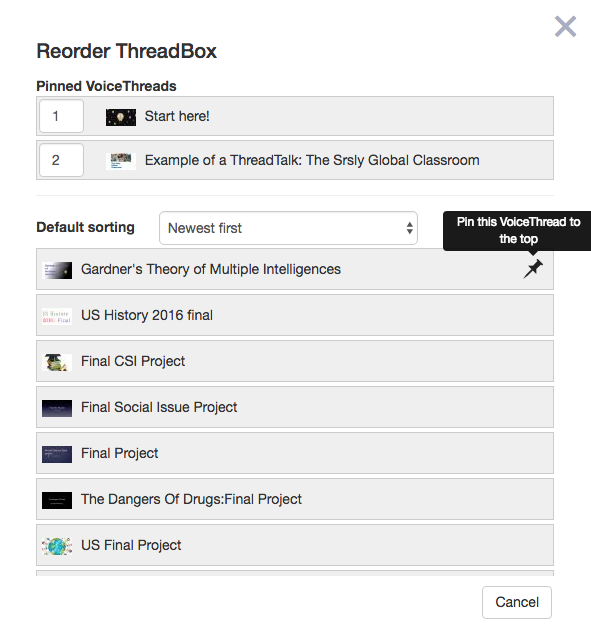This screenshot has width=591, height=626.
Task: Click the Final Project thumbnail
Action: coord(57,454)
